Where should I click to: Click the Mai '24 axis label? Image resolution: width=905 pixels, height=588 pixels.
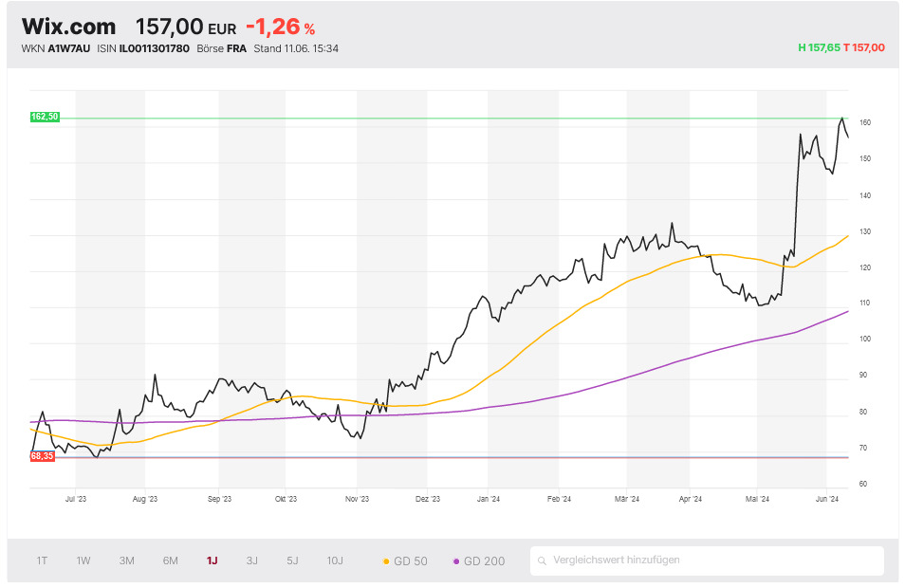pos(757,499)
